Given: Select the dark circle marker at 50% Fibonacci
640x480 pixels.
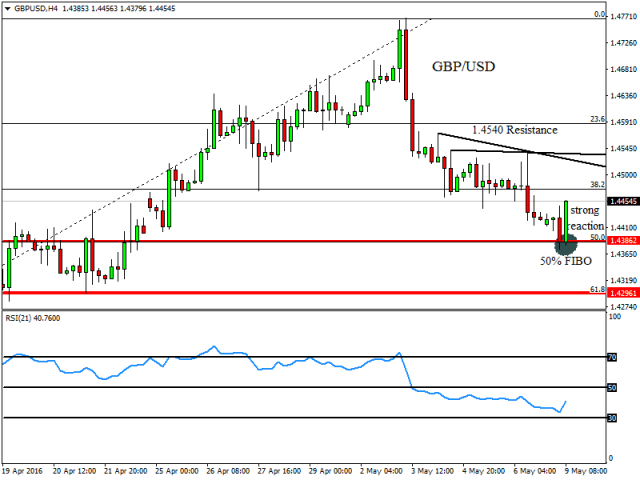Looking at the screenshot, I should click(566, 244).
